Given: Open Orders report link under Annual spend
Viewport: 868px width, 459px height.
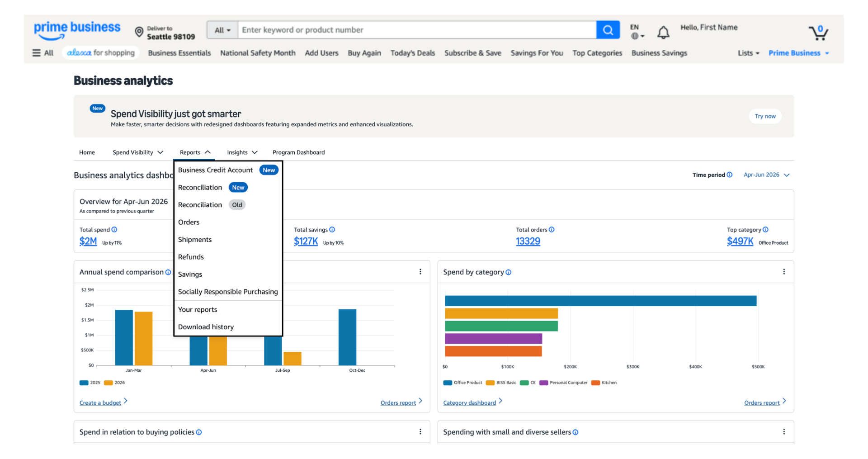Looking at the screenshot, I should point(398,402).
